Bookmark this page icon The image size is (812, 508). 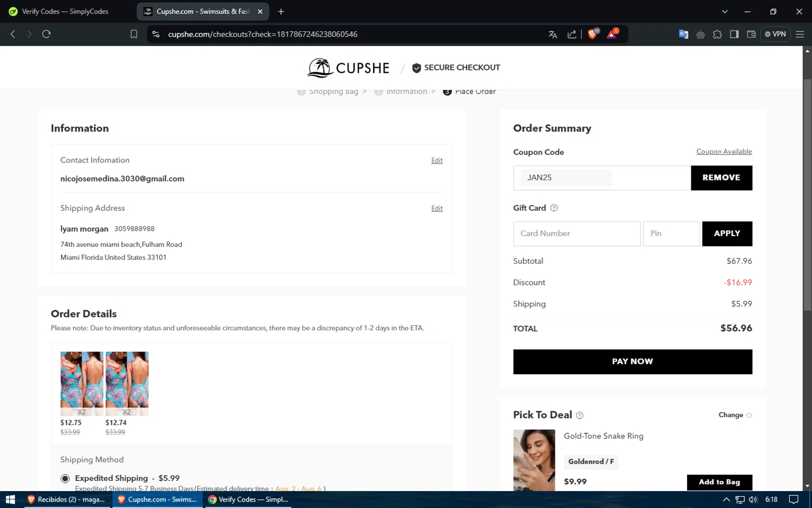point(134,34)
